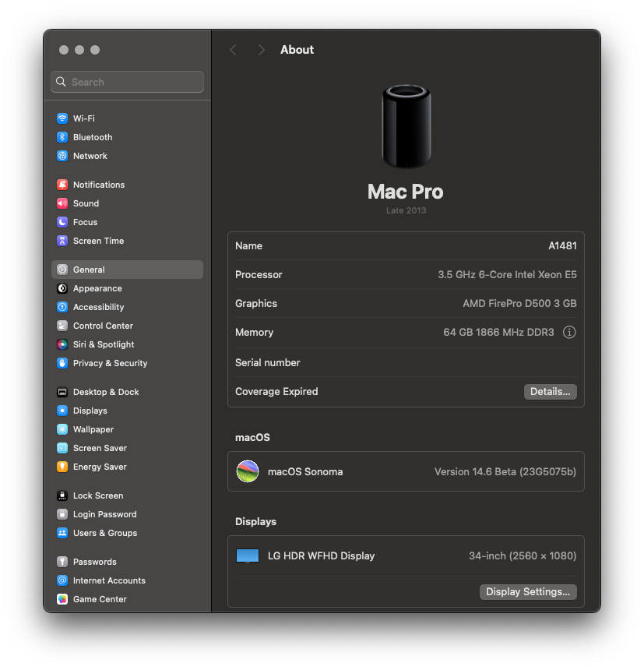The image size is (644, 670).
Task: Click the Siri & Spotlight icon
Action: (x=62, y=344)
